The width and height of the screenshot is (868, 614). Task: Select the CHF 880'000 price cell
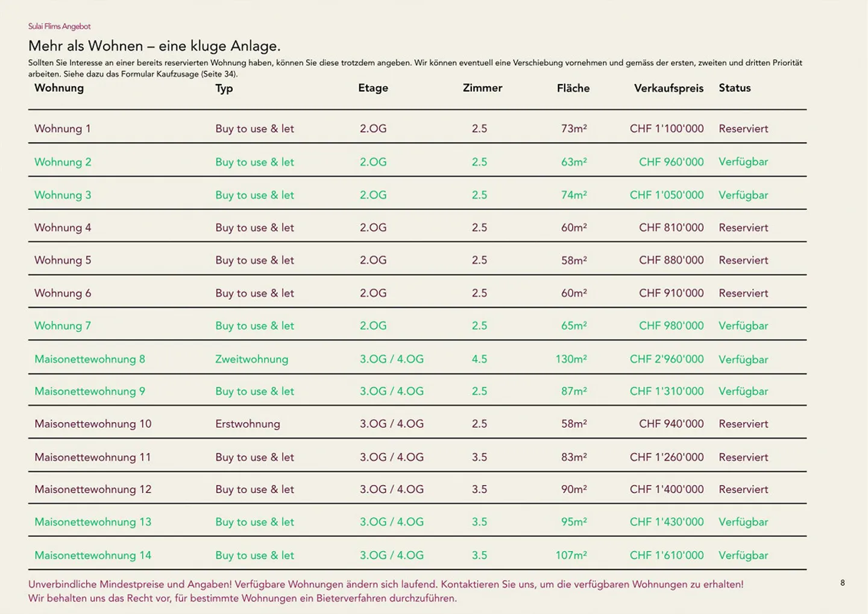point(671,260)
